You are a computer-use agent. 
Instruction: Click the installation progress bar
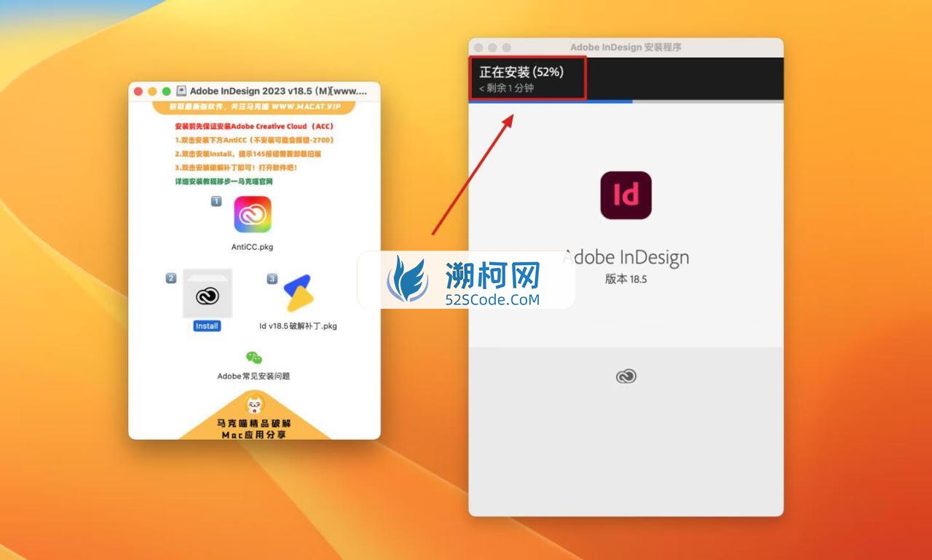(x=626, y=101)
